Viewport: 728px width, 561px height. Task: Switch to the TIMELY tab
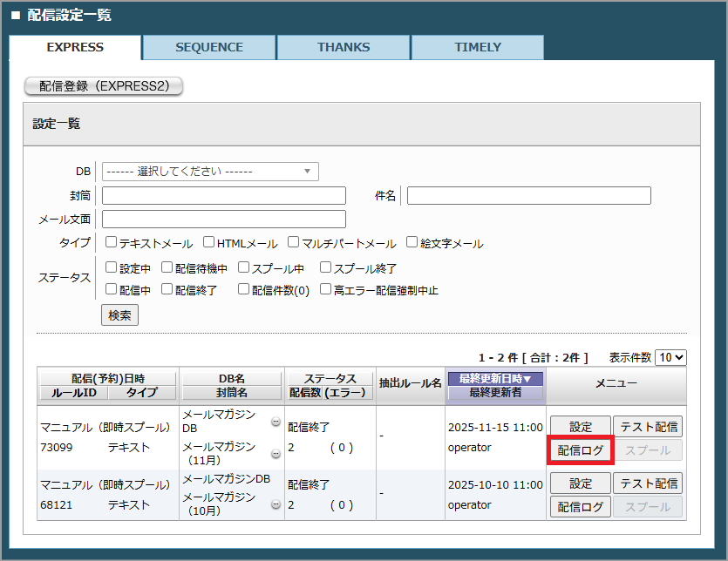[x=478, y=47]
